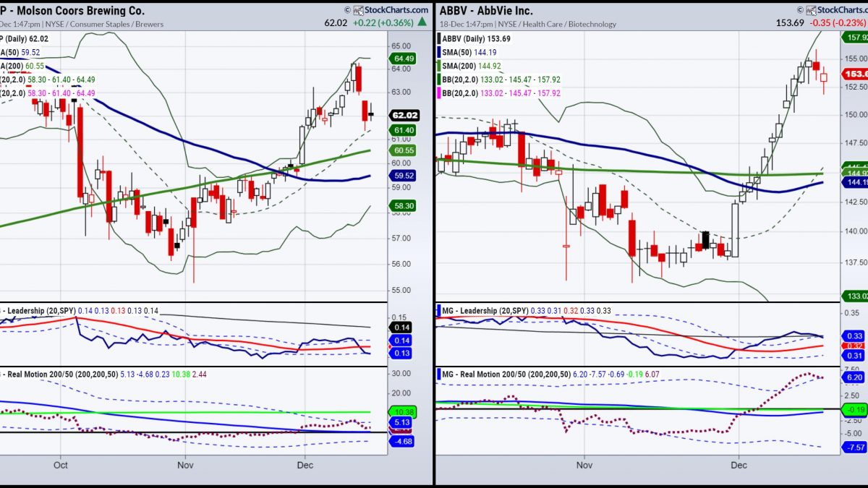868x488 pixels.
Task: Click the blue 0.31 Leadership value label
Action: (x=853, y=355)
